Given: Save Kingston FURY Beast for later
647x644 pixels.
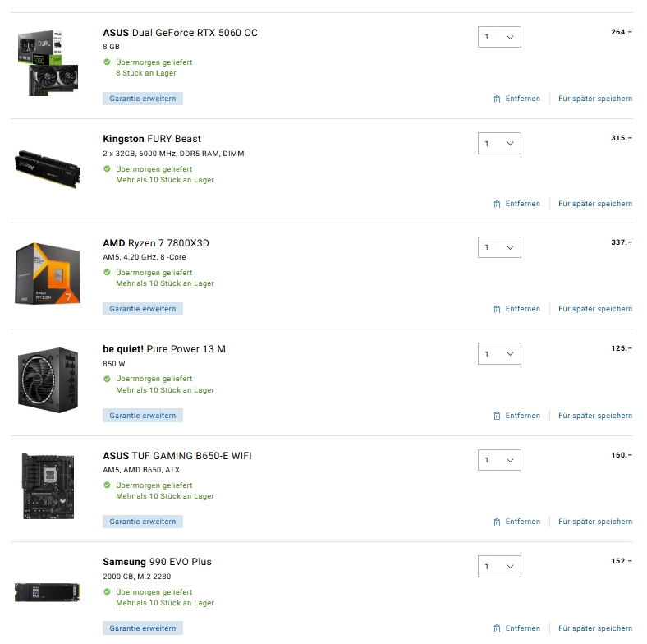Looking at the screenshot, I should point(595,204).
